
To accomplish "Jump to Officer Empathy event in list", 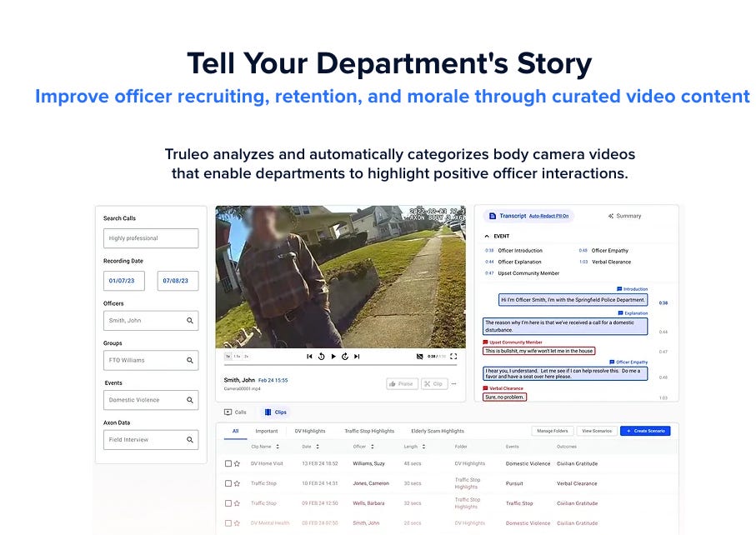I will (x=603, y=251).
